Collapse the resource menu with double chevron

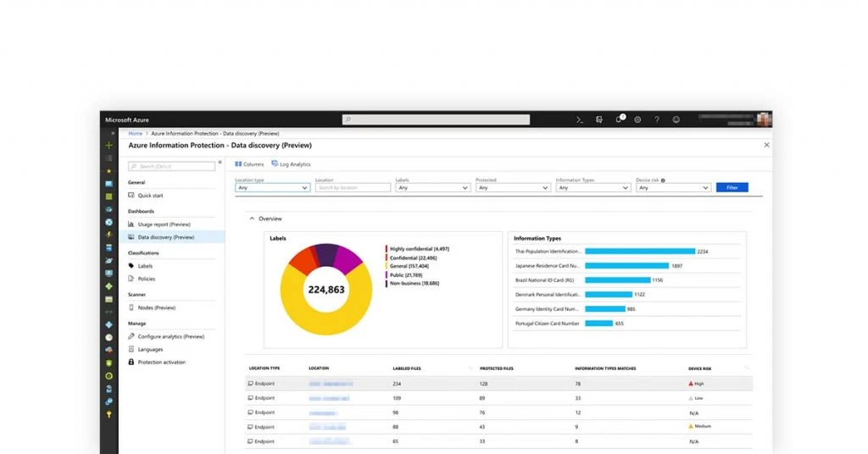(220, 162)
